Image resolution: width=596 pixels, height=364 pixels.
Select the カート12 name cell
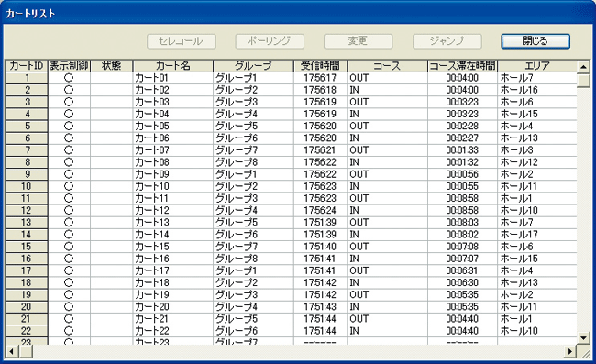(173, 211)
